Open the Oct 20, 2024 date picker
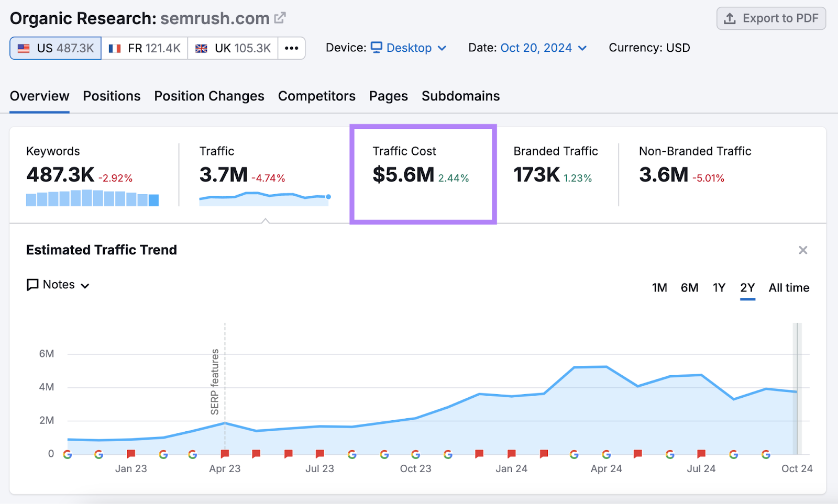Viewport: 838px width, 504px height. (543, 48)
